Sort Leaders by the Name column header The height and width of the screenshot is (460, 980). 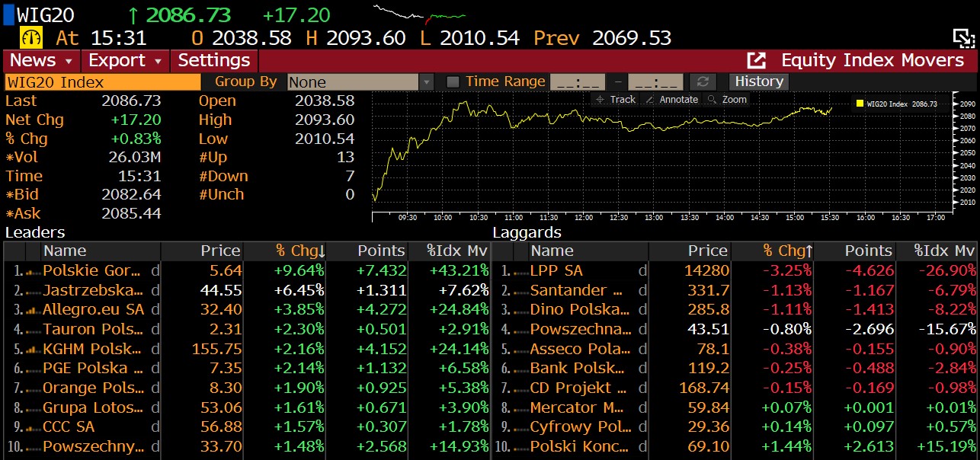tap(101, 251)
